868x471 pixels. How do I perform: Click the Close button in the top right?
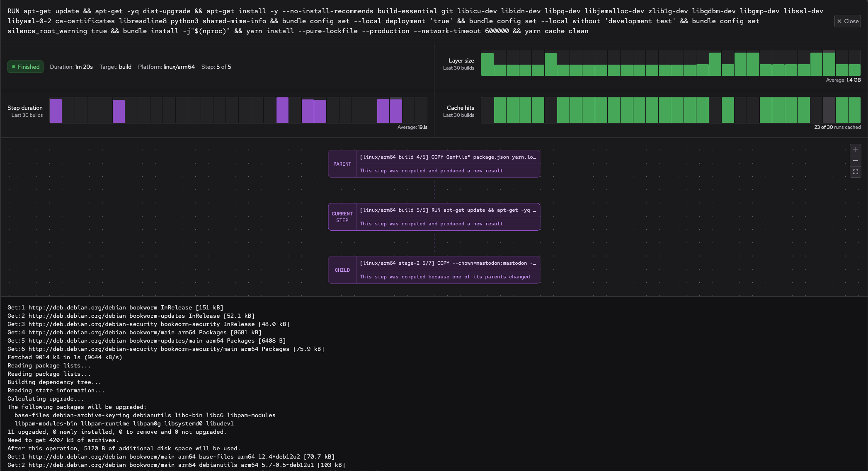pos(847,21)
